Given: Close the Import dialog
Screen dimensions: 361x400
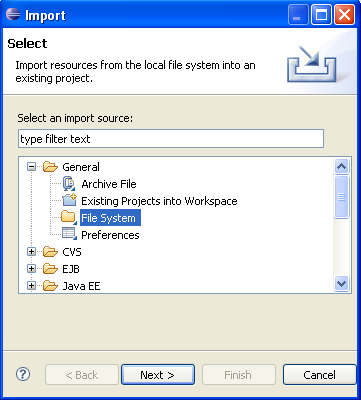Looking at the screenshot, I should tap(344, 15).
